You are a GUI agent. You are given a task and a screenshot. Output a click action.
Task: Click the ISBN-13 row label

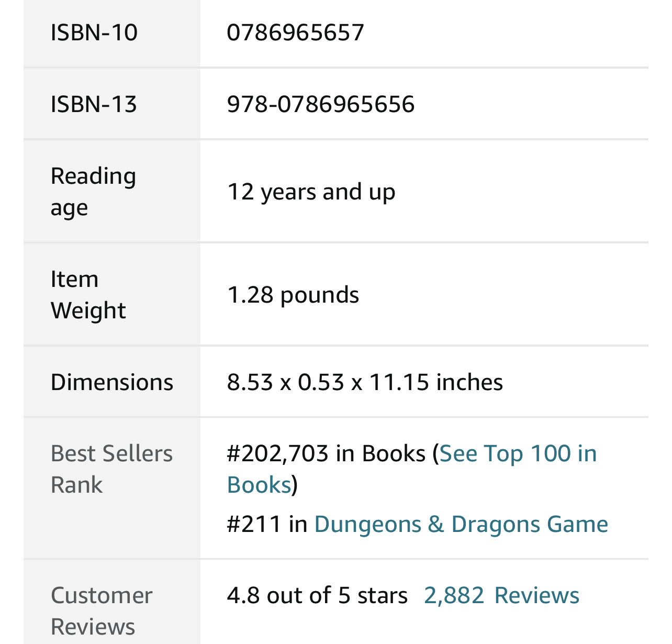coord(94,104)
